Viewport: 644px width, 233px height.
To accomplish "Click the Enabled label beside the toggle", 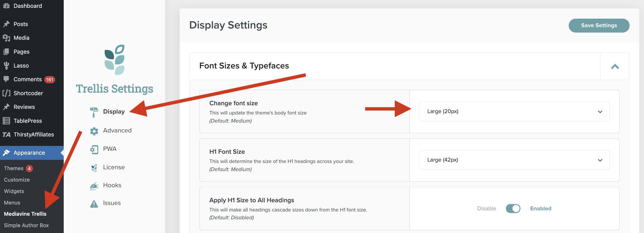I will [x=540, y=209].
